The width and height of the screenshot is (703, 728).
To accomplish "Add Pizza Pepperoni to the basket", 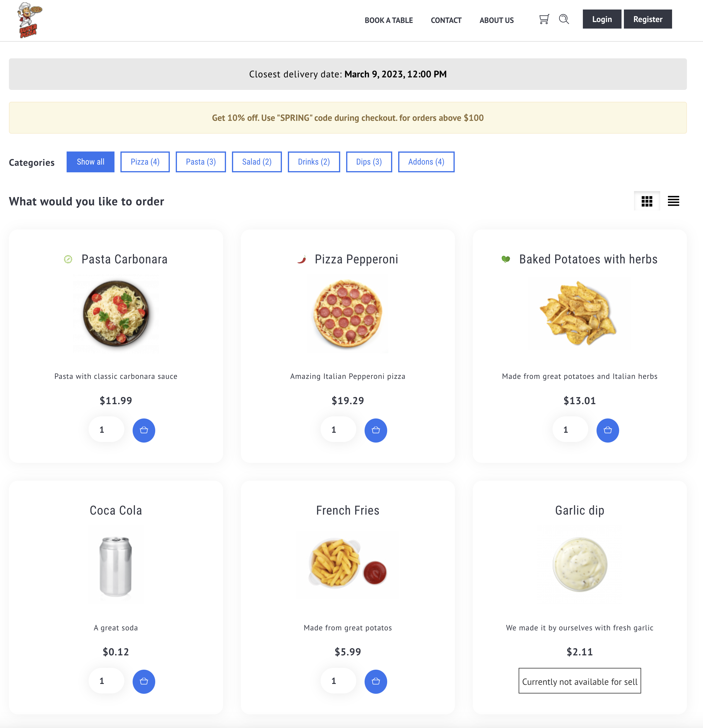I will 376,430.
